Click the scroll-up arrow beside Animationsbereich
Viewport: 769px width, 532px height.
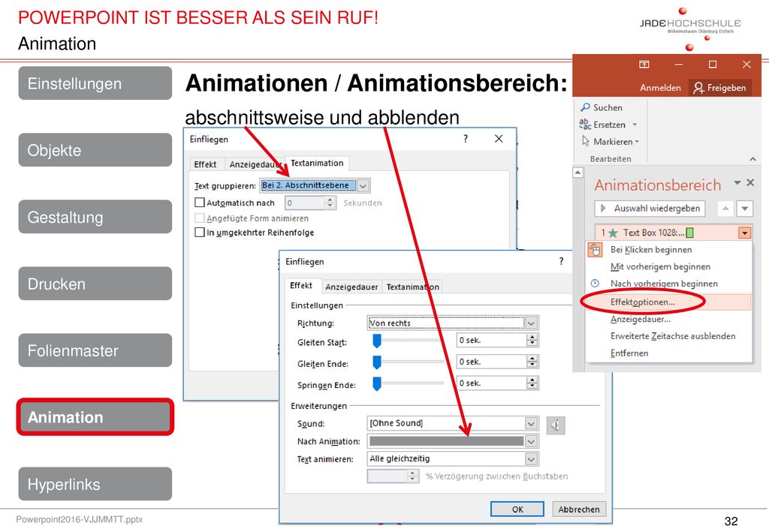pyautogui.click(x=578, y=173)
